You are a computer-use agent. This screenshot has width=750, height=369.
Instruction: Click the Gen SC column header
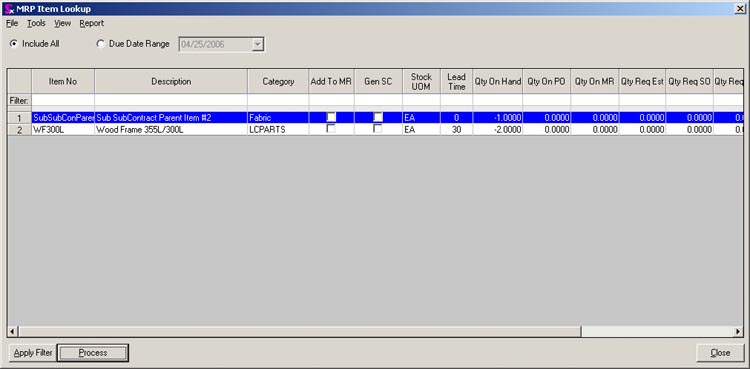coord(378,82)
